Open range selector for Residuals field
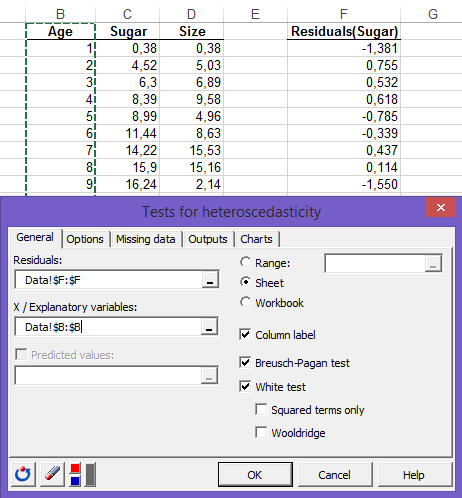 [x=210, y=279]
